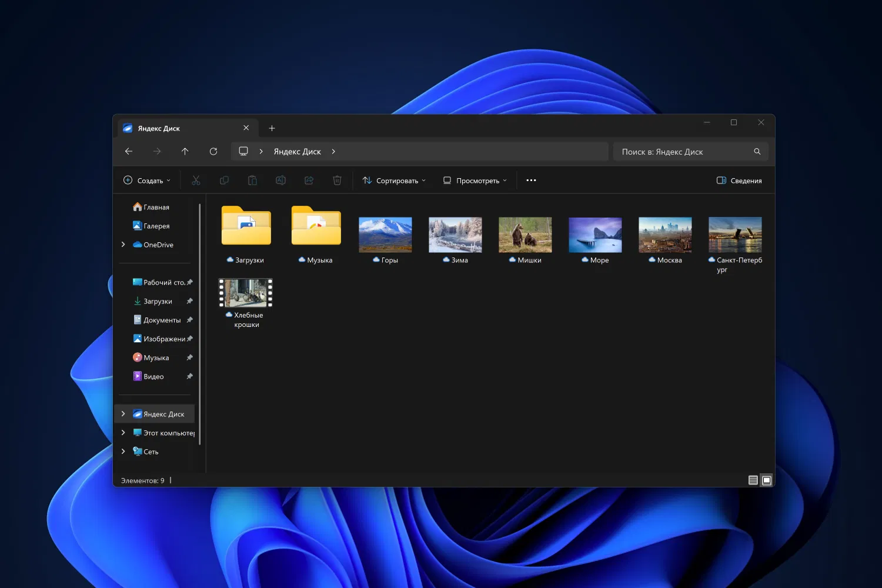Image resolution: width=882 pixels, height=588 pixels.
Task: Select the Мишки bears photo thumbnail
Action: (525, 235)
